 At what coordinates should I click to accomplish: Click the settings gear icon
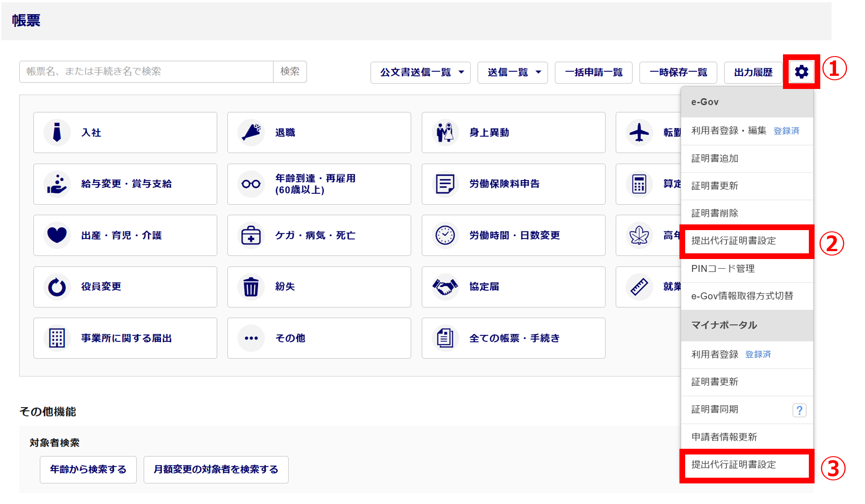[801, 72]
